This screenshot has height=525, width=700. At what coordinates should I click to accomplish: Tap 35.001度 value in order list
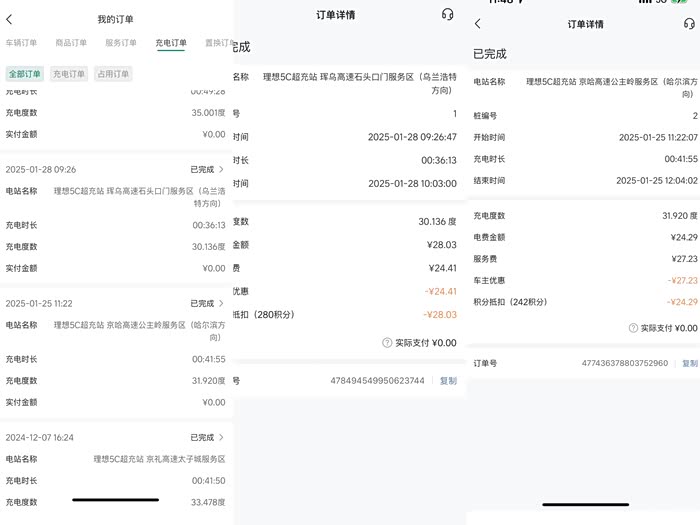point(208,113)
